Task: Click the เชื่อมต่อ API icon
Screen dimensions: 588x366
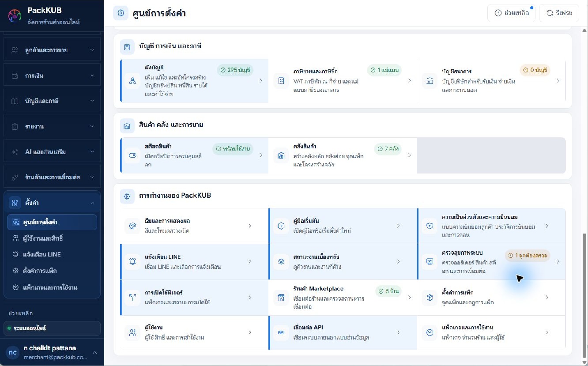Action: click(x=281, y=332)
